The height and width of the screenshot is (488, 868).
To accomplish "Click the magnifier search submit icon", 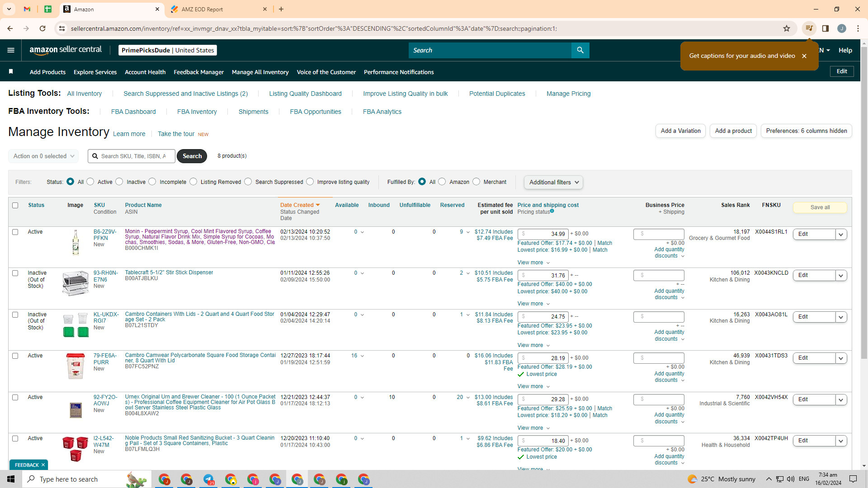I will point(580,50).
